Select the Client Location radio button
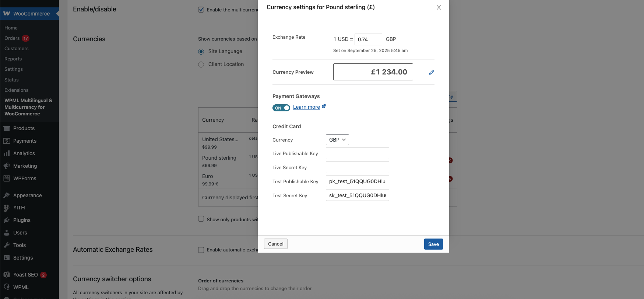644x299 pixels. (x=201, y=65)
